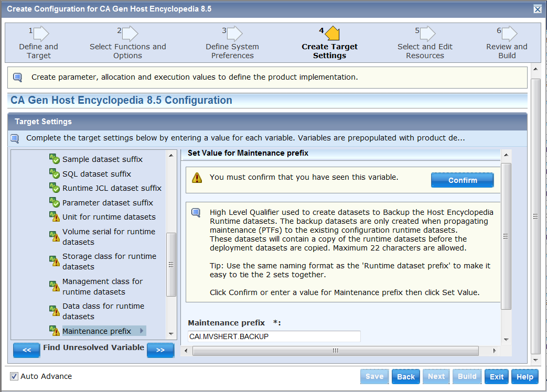Image resolution: width=547 pixels, height=392 pixels.
Task: Click the step 6 Review and Build arrow icon
Action: coord(509,34)
